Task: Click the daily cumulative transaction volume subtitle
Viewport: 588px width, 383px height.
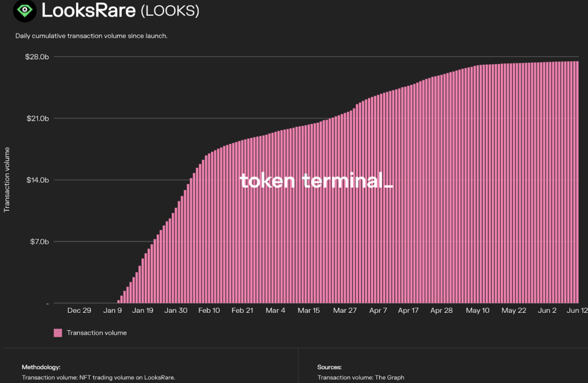Action: 91,36
